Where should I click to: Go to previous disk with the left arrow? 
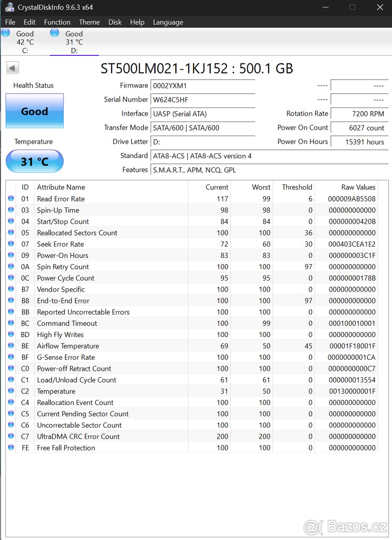(13, 68)
